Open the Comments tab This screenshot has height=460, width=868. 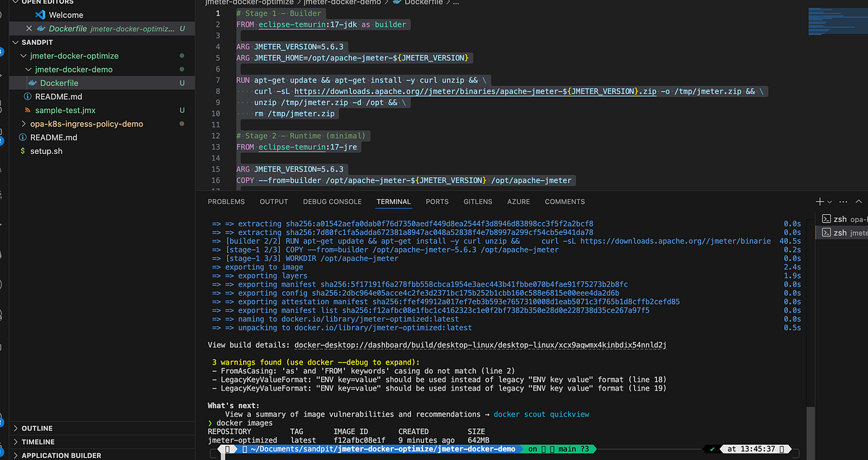click(x=565, y=202)
